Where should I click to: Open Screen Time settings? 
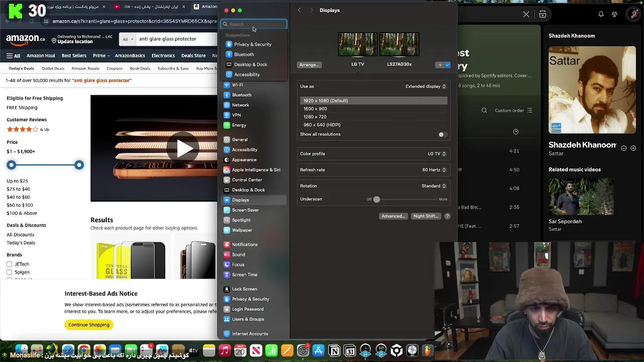(x=254, y=275)
